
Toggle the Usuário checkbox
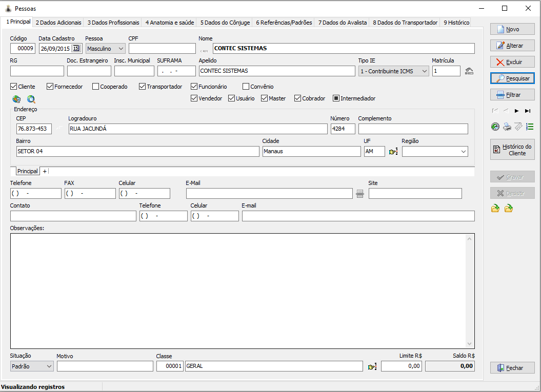(231, 98)
